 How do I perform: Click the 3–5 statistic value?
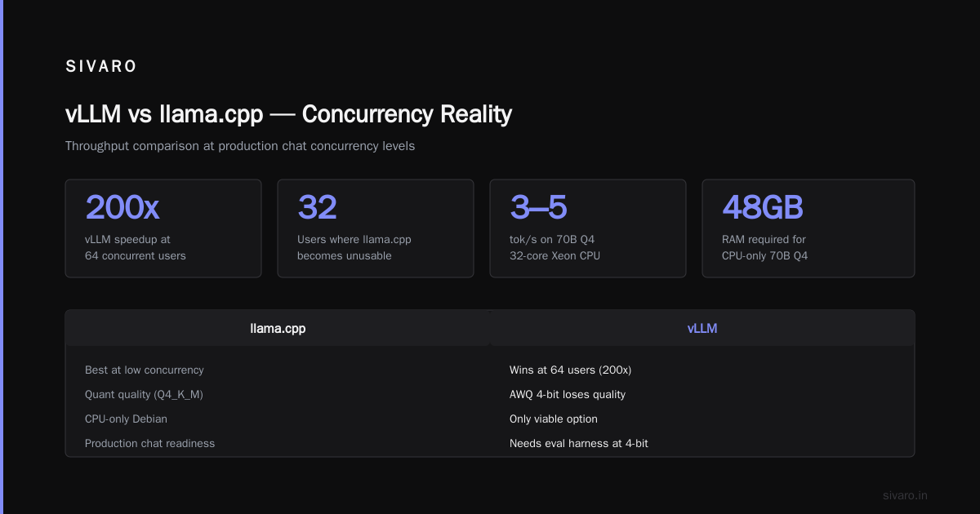click(x=538, y=207)
